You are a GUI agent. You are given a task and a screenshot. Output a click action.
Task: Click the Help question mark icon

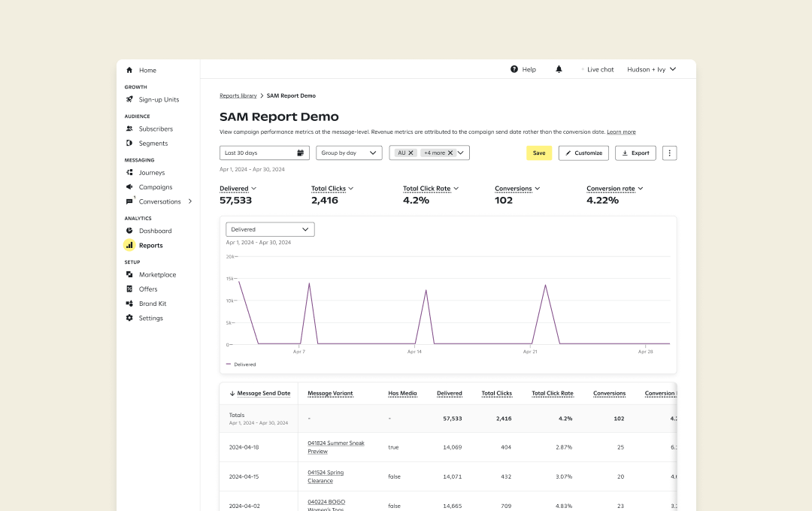514,69
